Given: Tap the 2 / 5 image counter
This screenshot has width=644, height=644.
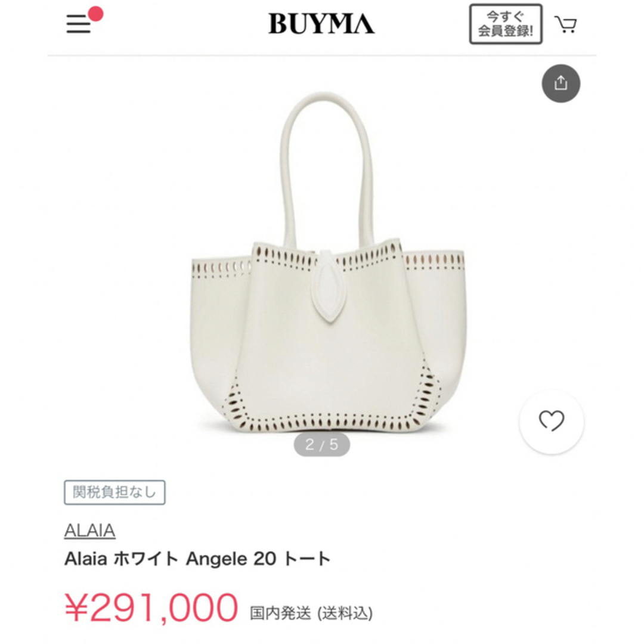Looking at the screenshot, I should pyautogui.click(x=321, y=444).
